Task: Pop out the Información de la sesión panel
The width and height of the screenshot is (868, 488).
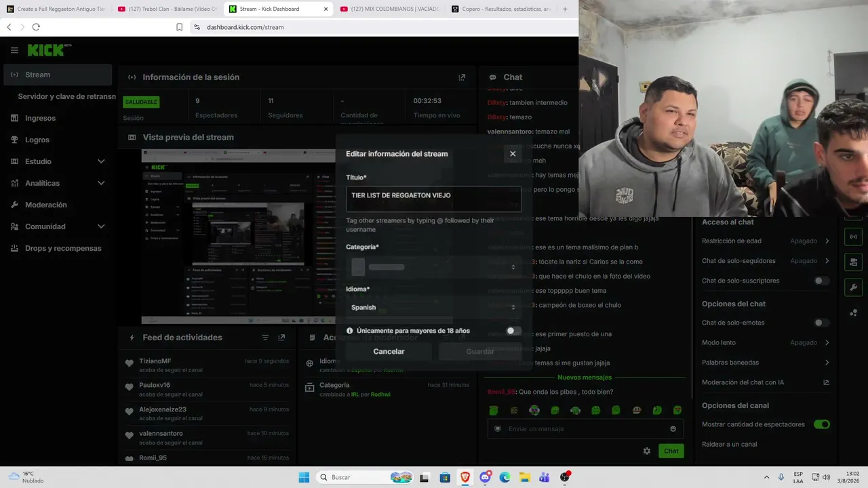Action: tap(462, 77)
